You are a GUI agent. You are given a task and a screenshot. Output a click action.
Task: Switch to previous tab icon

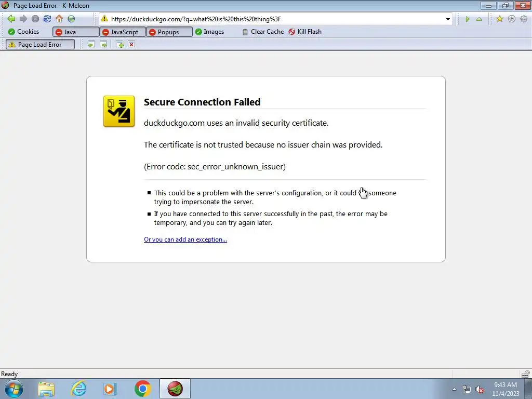[x=91, y=45]
